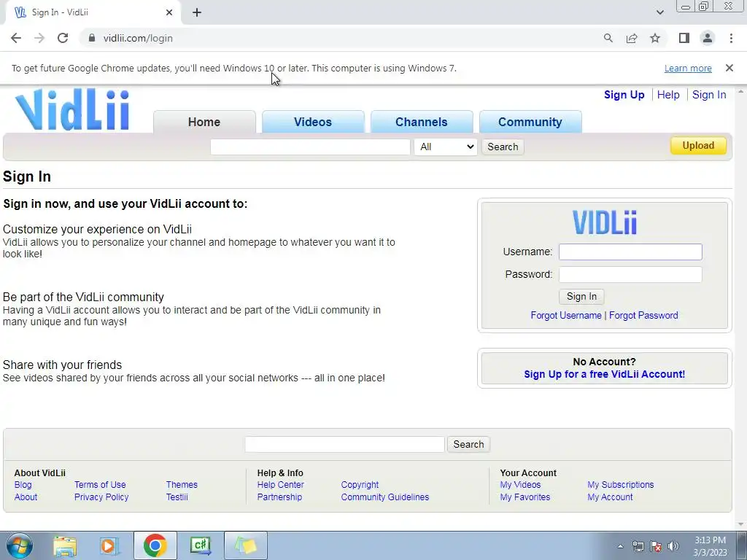This screenshot has width=747, height=560.
Task: Open Community Guidelines link
Action: coord(385,497)
